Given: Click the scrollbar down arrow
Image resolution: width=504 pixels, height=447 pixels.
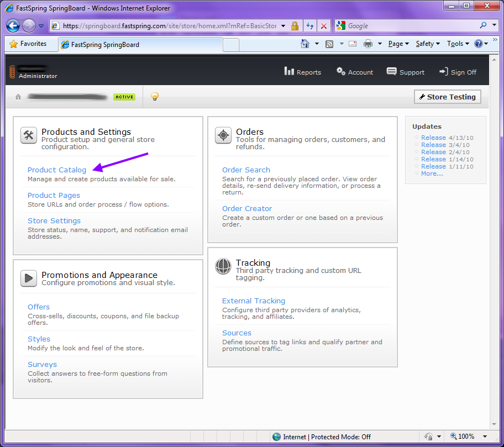Looking at the screenshot, I should pos(494,424).
